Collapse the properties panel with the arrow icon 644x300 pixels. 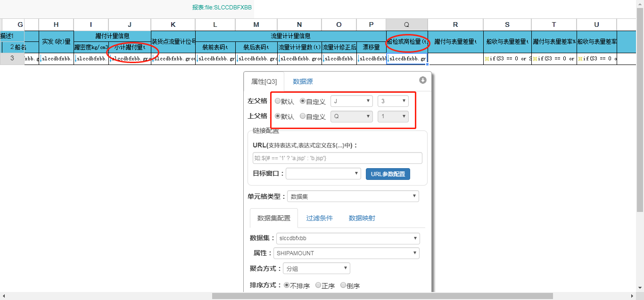click(x=423, y=80)
